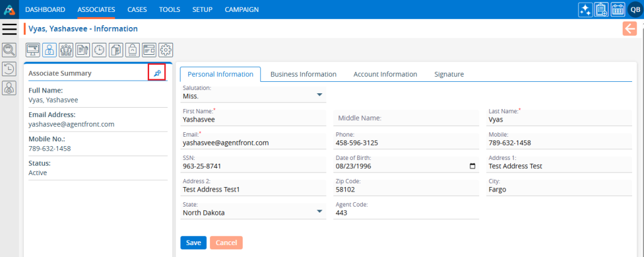Click the pin icon in Associate Summary
The height and width of the screenshot is (257, 644).
tap(157, 73)
